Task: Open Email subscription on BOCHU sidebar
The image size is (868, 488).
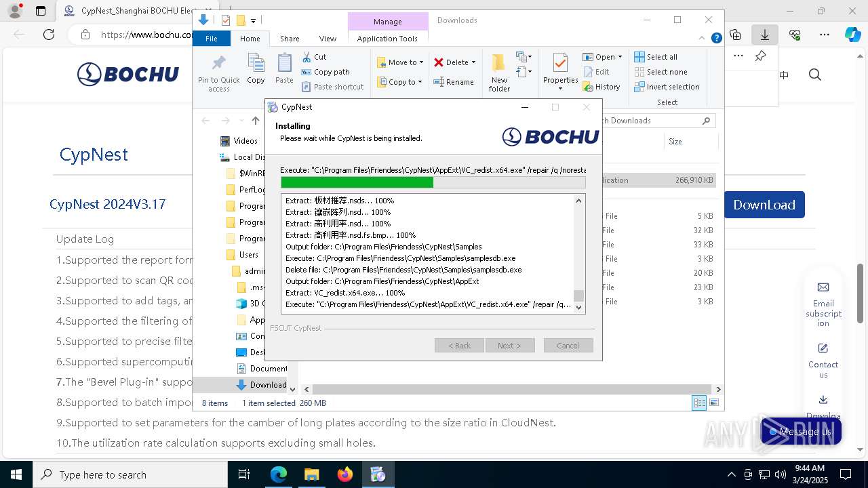Action: click(823, 304)
